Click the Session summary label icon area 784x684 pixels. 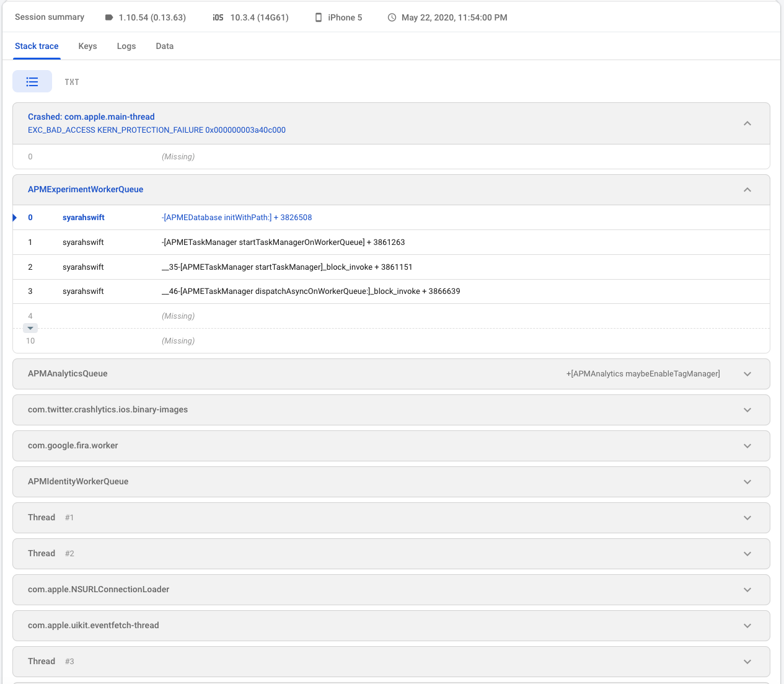click(x=50, y=17)
